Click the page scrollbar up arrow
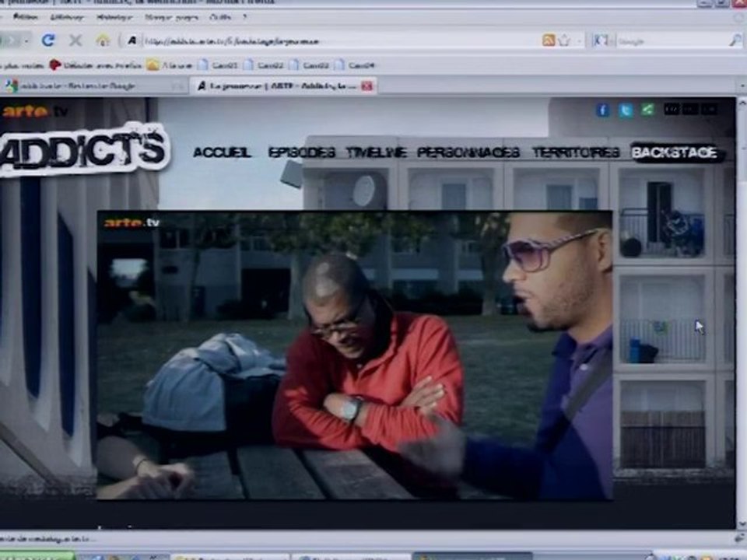 (x=742, y=103)
